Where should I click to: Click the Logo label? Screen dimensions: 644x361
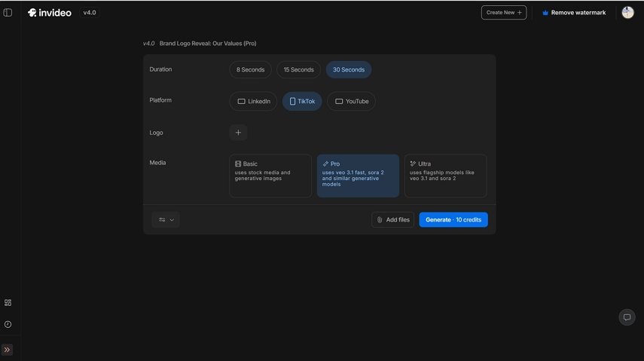156,133
